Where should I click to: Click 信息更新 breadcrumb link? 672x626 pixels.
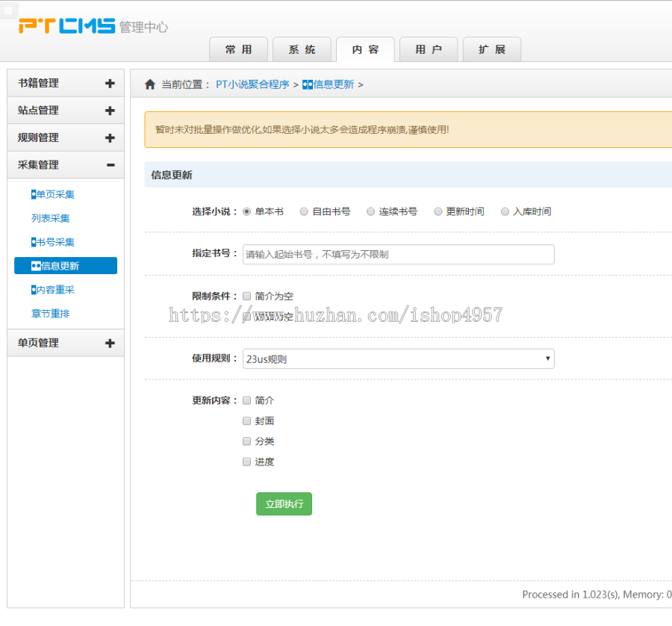pos(329,84)
